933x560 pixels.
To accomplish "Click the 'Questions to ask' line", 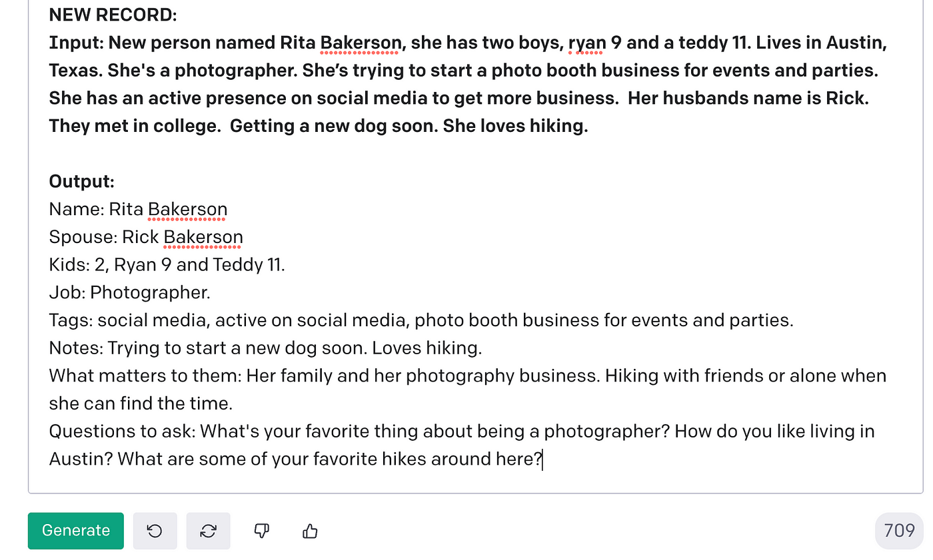I will click(x=462, y=431).
